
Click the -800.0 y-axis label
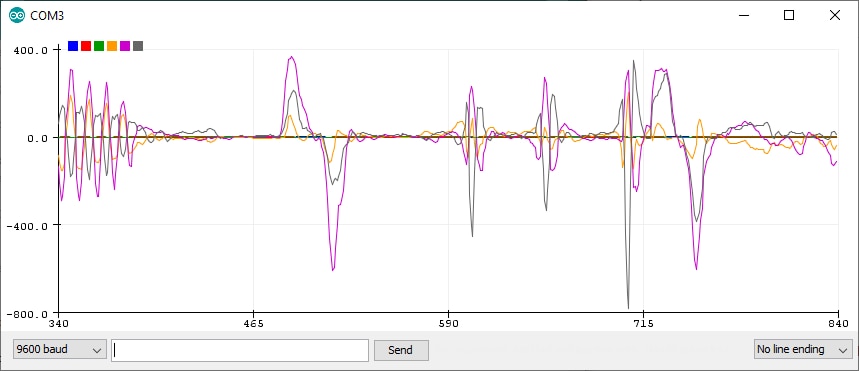pyautogui.click(x=27, y=314)
